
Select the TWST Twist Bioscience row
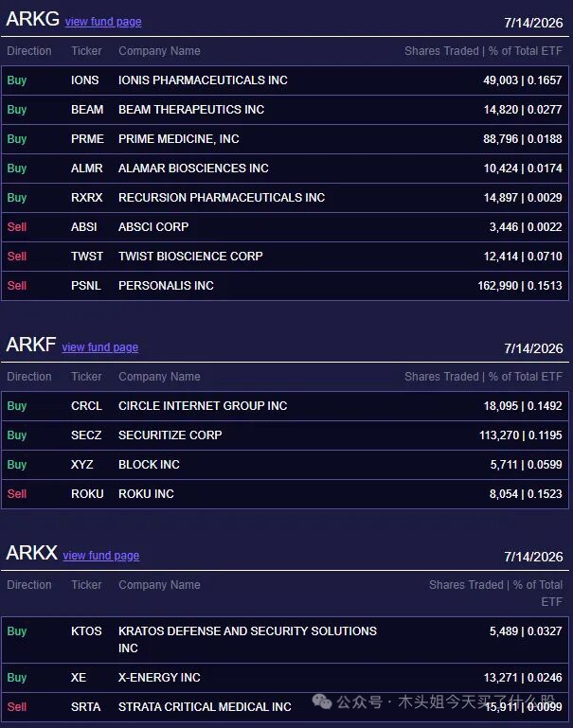point(285,257)
